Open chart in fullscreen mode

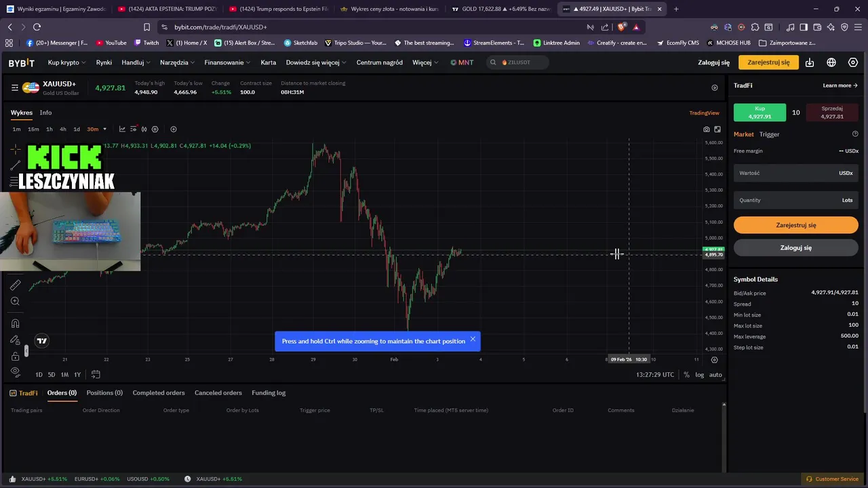tap(717, 129)
